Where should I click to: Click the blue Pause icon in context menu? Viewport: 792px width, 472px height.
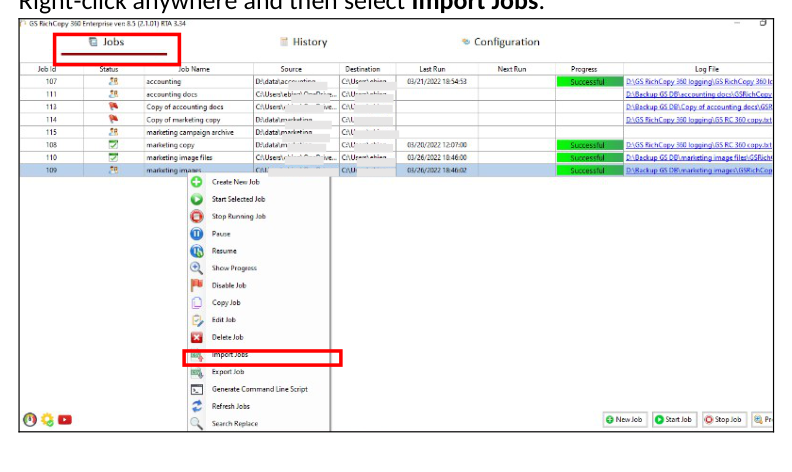pyautogui.click(x=196, y=233)
